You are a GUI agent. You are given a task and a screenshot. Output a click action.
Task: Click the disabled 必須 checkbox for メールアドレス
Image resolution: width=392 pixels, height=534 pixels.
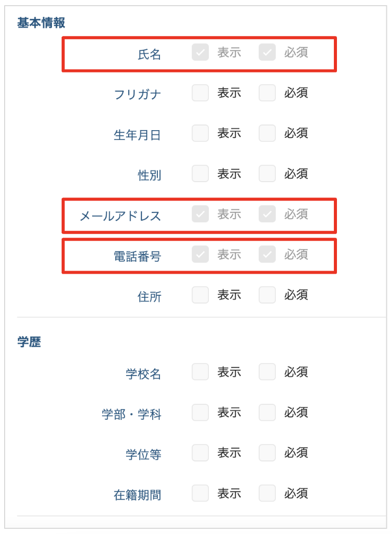[267, 214]
